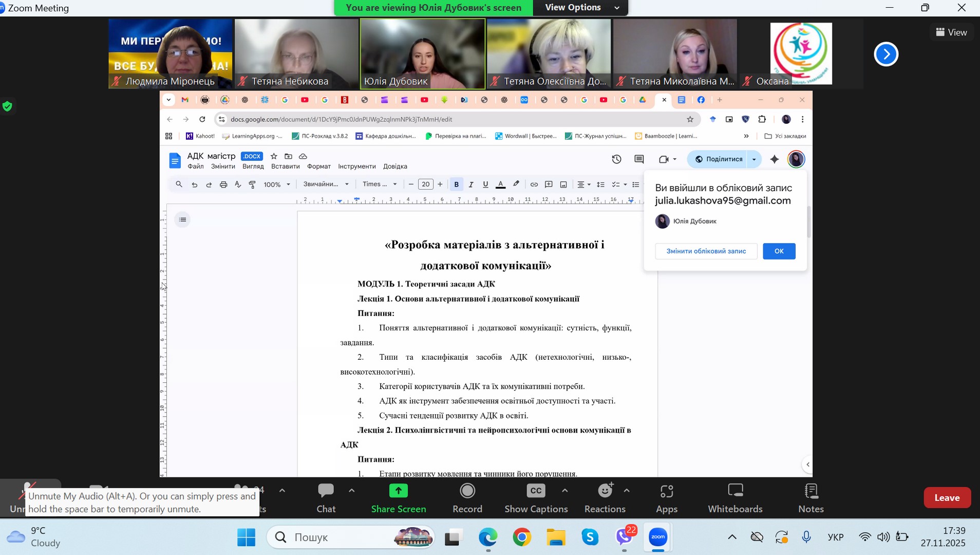Viewport: 980px width, 555px height.
Task: Open the Вставити menu
Action: point(285,166)
